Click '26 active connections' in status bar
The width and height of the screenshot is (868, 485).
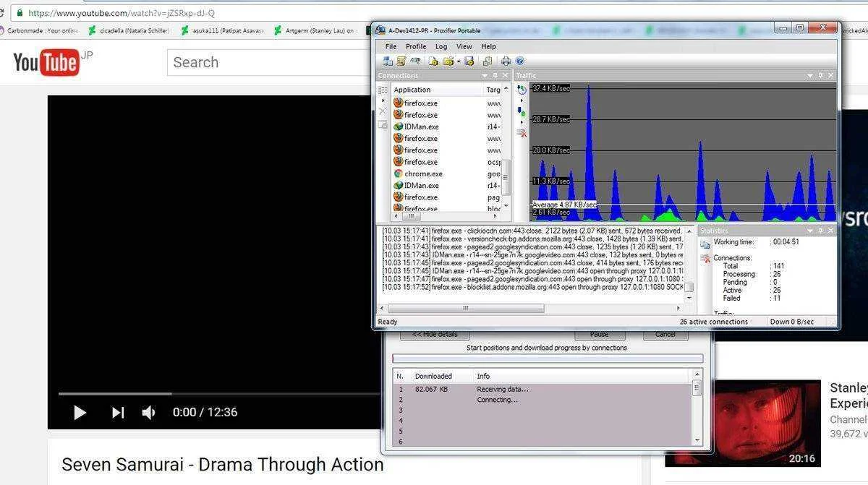tap(713, 322)
